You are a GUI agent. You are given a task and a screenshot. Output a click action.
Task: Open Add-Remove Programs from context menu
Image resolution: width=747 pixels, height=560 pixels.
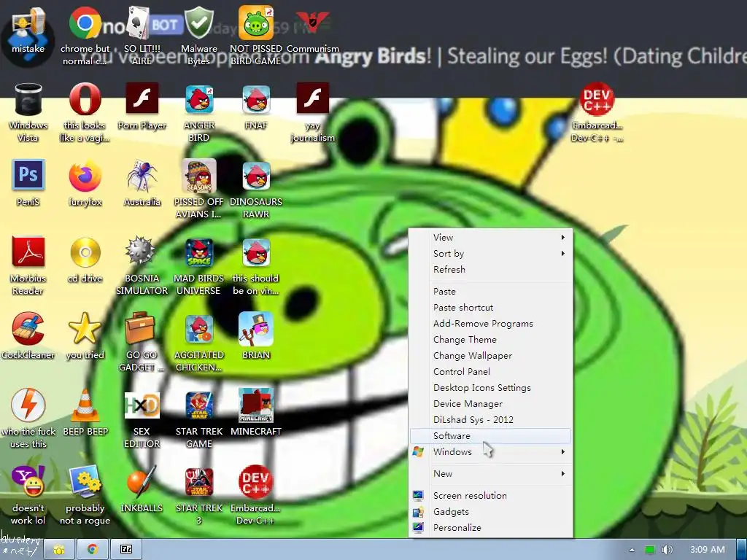(491, 323)
